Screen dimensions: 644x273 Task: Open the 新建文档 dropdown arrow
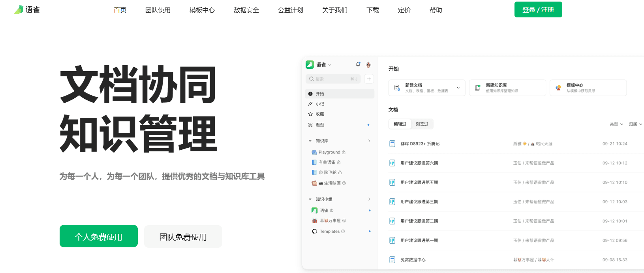(x=458, y=88)
